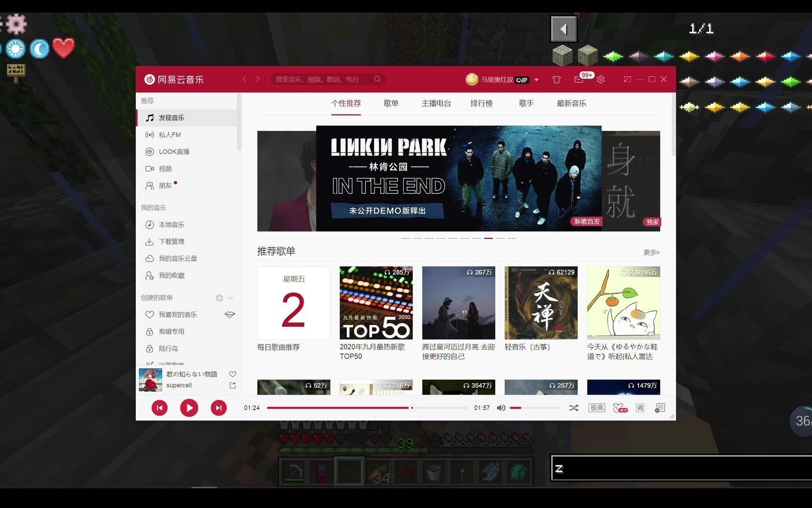Click the Minecraft chat input box
Image resolution: width=812 pixels, height=508 pixels.
click(681, 468)
